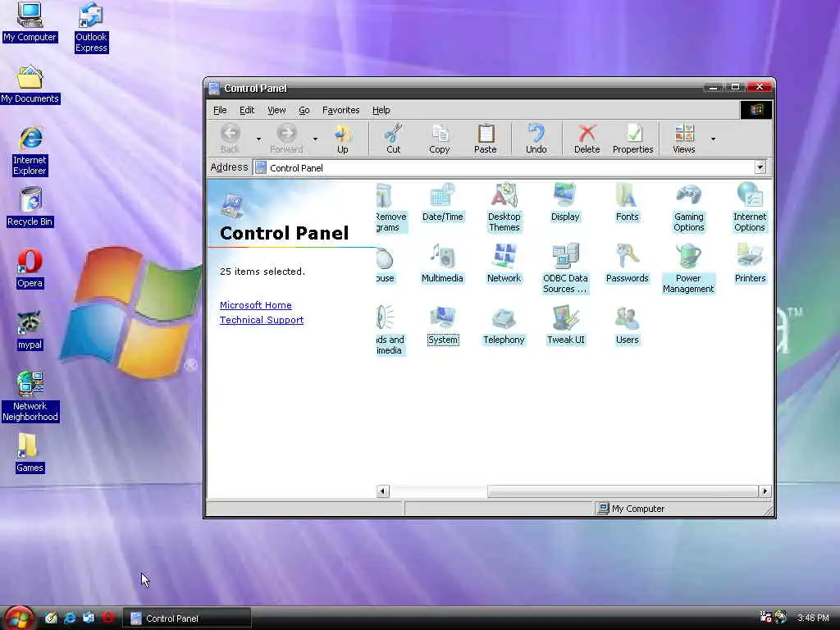This screenshot has width=840, height=630.
Task: Click the Undo toolbar button
Action: click(x=536, y=139)
